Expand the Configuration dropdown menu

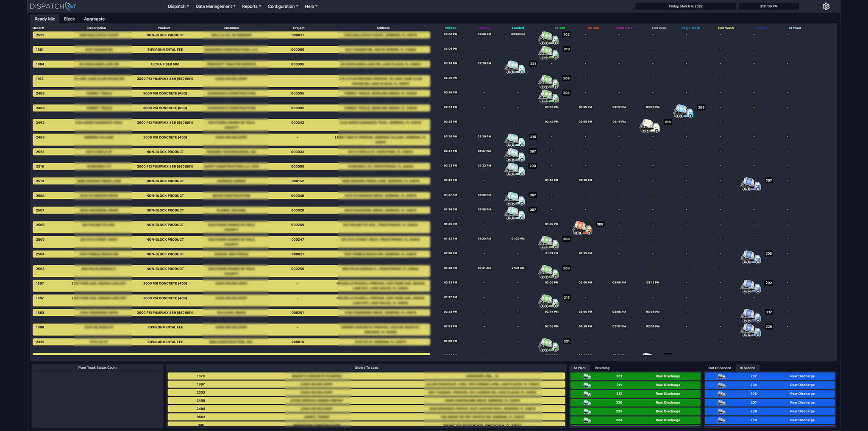pyautogui.click(x=283, y=6)
